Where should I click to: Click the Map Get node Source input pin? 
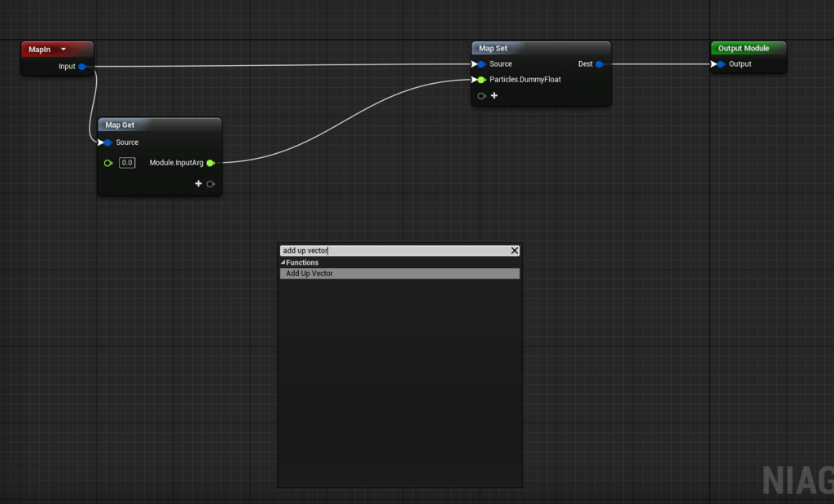[x=108, y=142]
